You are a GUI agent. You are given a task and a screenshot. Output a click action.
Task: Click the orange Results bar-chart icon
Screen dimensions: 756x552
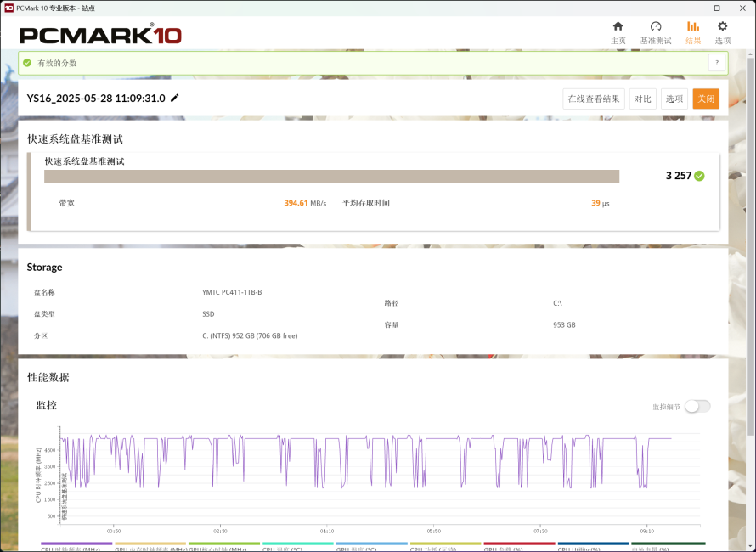pos(693,28)
